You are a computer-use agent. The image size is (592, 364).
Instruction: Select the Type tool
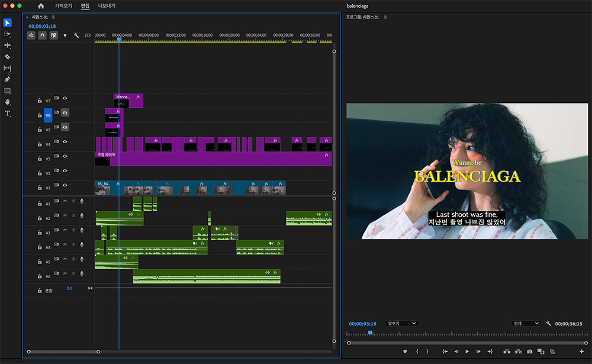8,113
